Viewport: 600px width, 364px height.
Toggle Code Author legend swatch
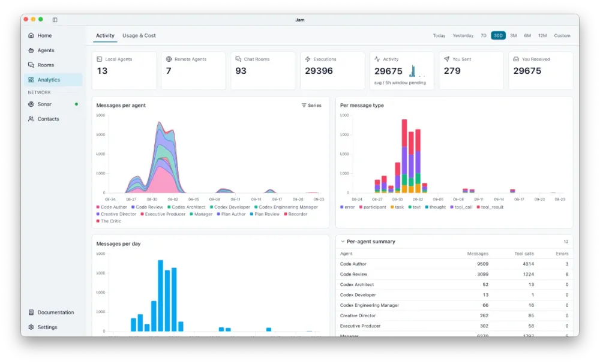pos(98,207)
